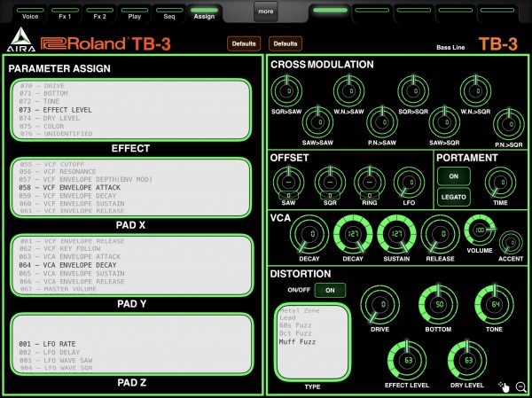Screen dimensions: 532x398
Task: Select '074 – DRY LEVEL' in the EFFECT list
Action: [x=50, y=118]
